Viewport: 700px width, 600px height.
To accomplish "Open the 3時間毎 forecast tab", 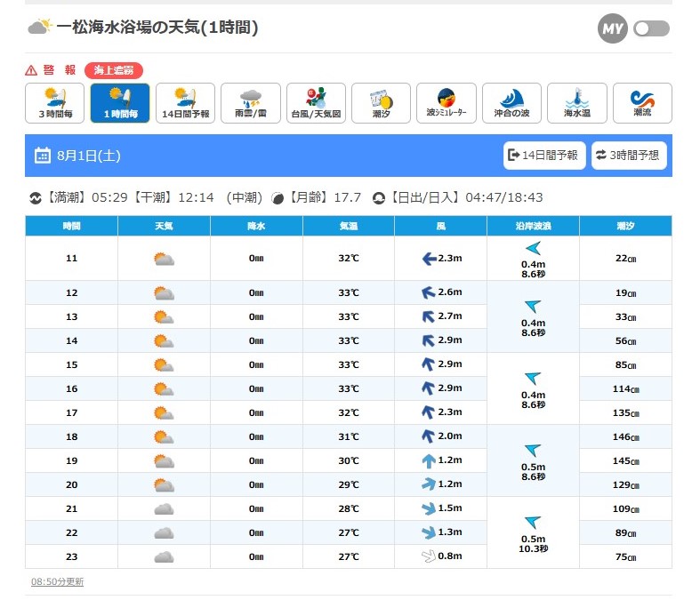I will 55,103.
